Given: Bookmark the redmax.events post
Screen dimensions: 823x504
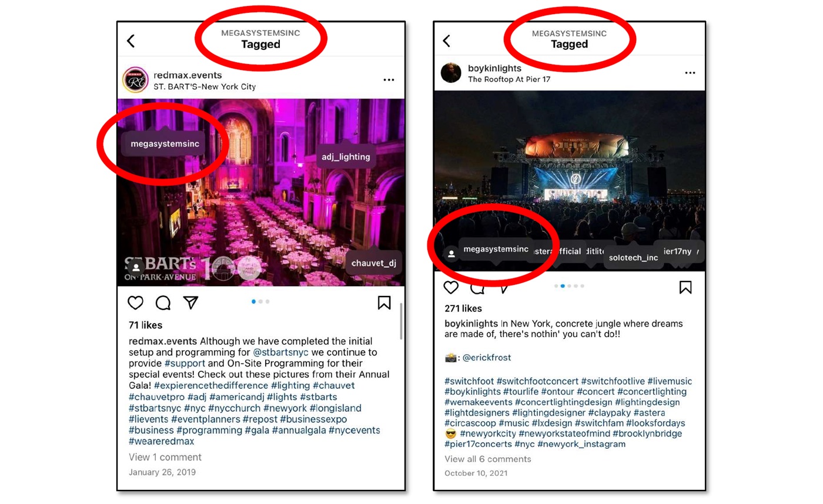Looking at the screenshot, I should pos(384,303).
